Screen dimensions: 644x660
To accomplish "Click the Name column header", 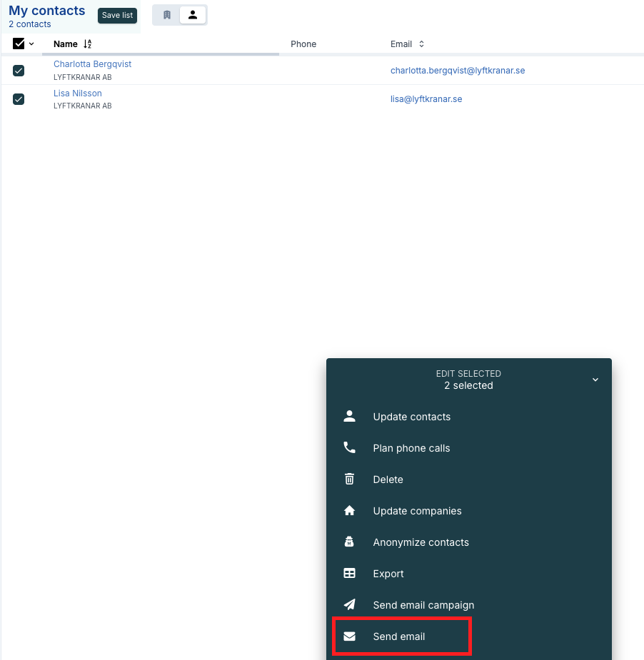I will 65,44.
